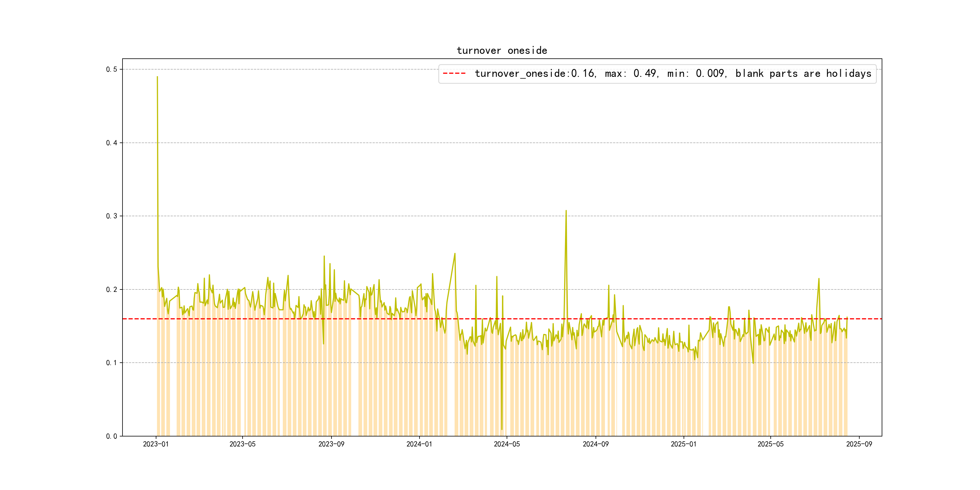This screenshot has width=980, height=490.
Task: Click the 2023-05 x-axis date label
Action: tap(242, 444)
